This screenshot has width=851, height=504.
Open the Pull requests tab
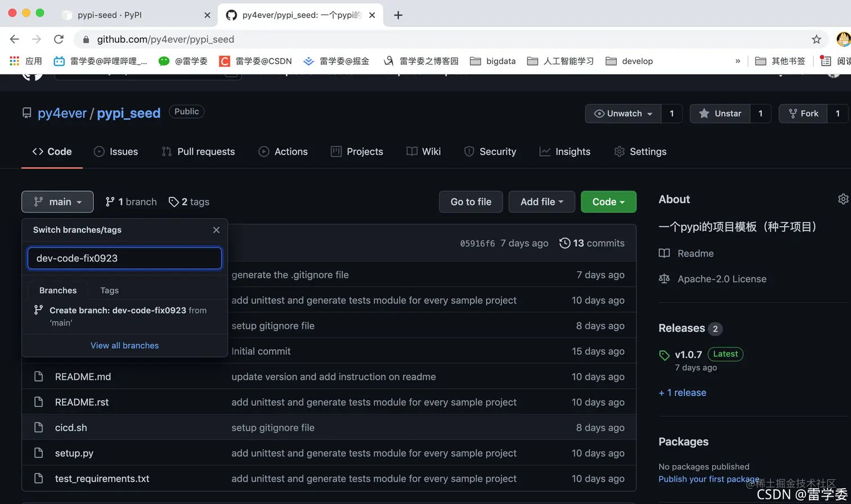[198, 151]
